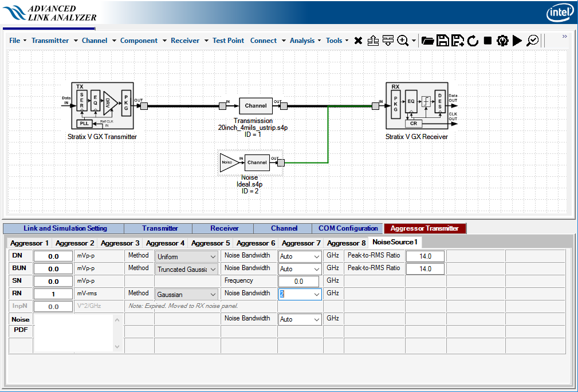
Task: Expand the toolbar overflow chevron
Action: click(x=565, y=37)
